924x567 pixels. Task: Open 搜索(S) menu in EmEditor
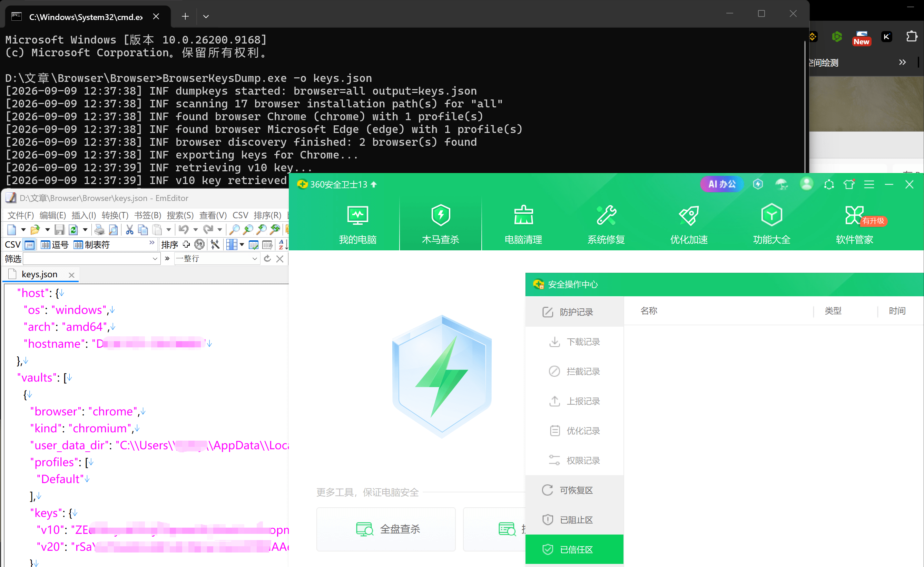(180, 215)
